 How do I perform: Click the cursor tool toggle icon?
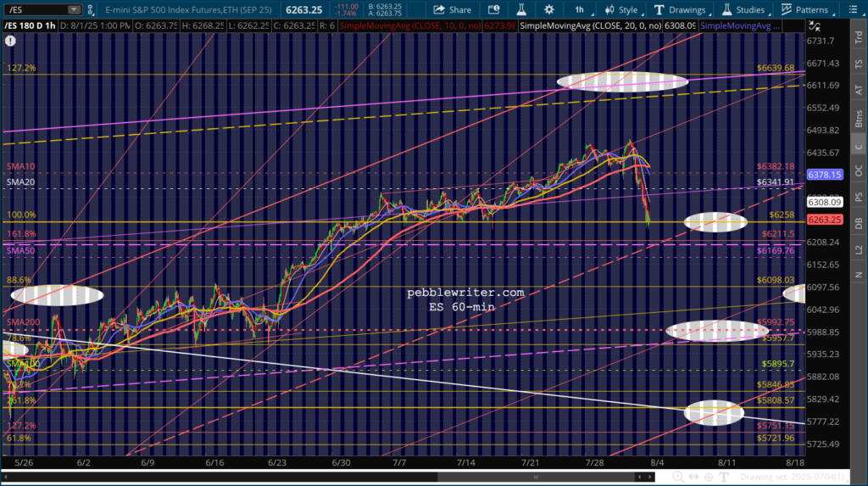815,26
